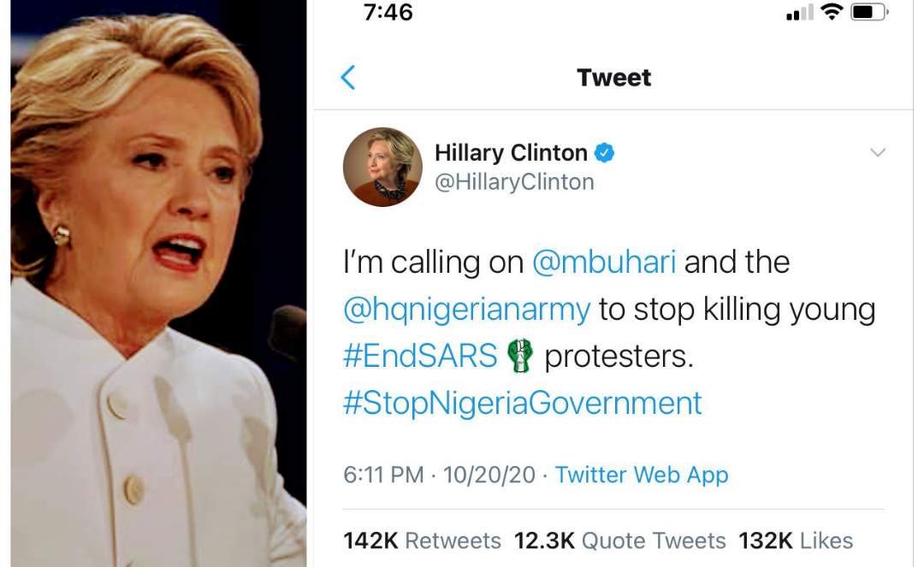The width and height of the screenshot is (924, 567).
Task: Open the @mbuhari mention
Action: click(603, 262)
